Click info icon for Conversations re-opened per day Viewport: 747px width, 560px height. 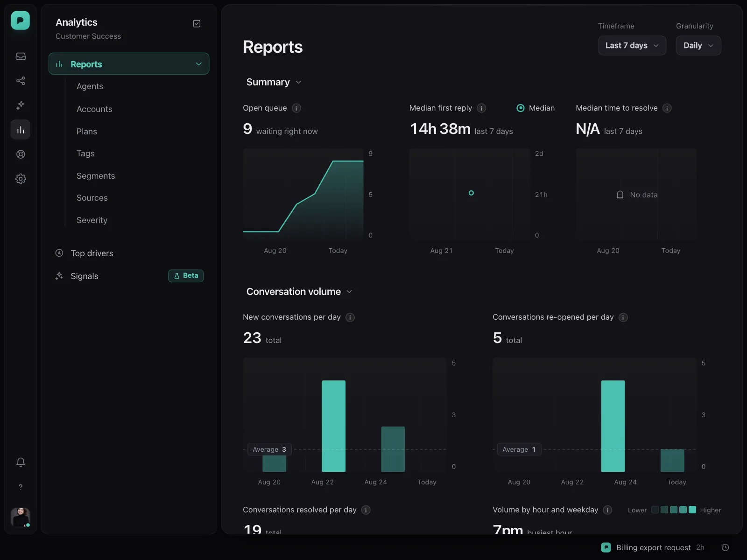(623, 317)
